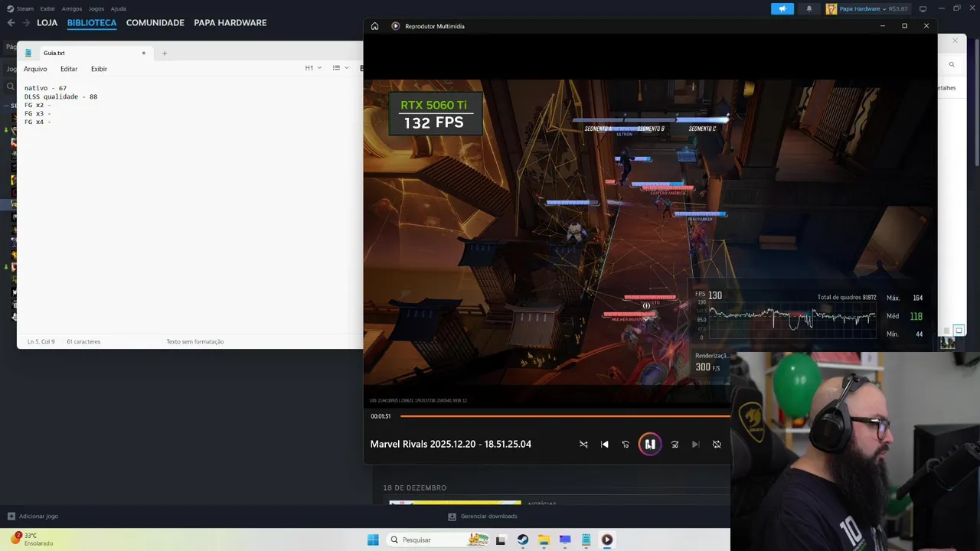This screenshot has height=551, width=980.
Task: Click the 'FG x4 -' line in Notepad
Action: (x=38, y=122)
